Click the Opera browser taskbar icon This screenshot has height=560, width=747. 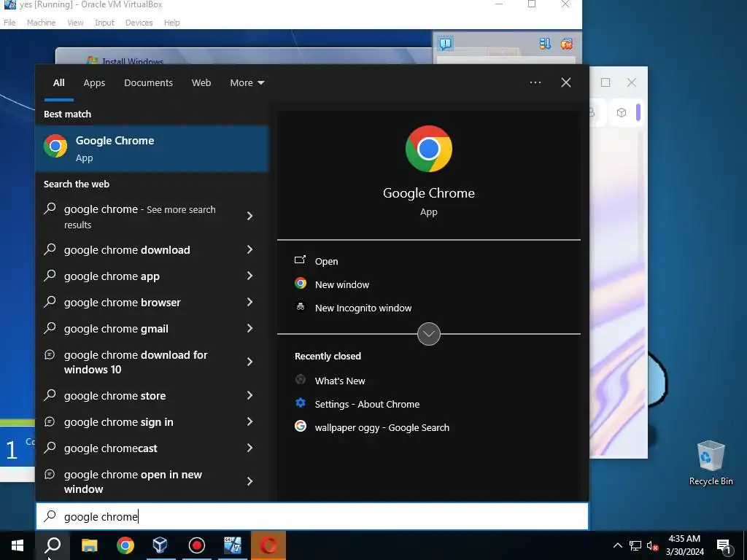[268, 545]
